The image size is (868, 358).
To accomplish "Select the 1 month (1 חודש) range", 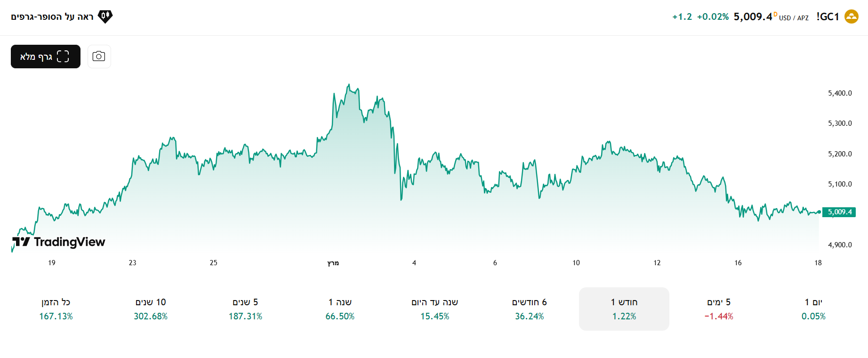I will coord(624,309).
